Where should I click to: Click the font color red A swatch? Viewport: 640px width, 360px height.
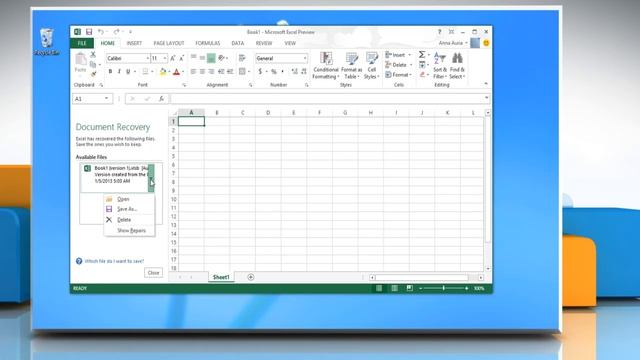(176, 72)
